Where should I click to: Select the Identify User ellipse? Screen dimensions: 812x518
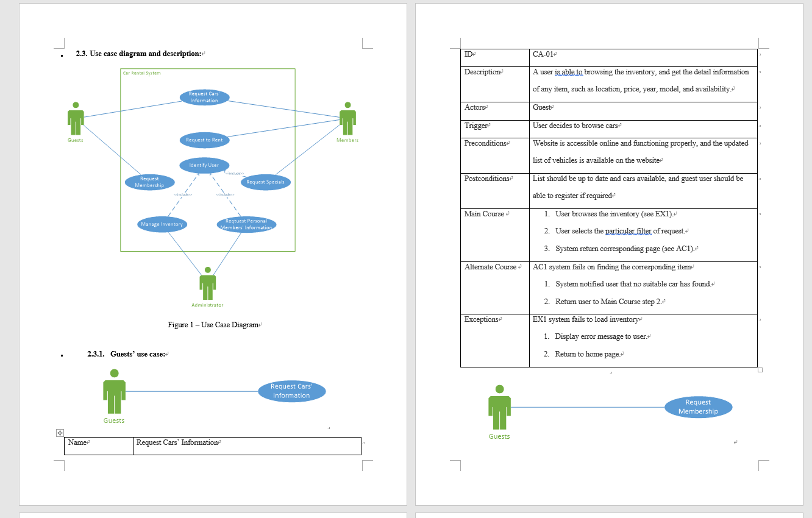204,165
